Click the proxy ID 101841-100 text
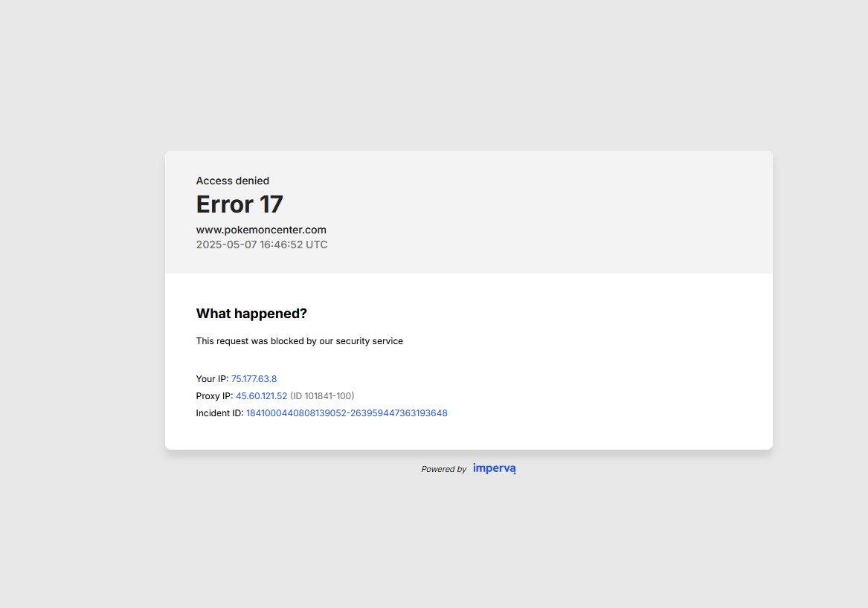Viewport: 868px width, 608px height. (x=322, y=396)
